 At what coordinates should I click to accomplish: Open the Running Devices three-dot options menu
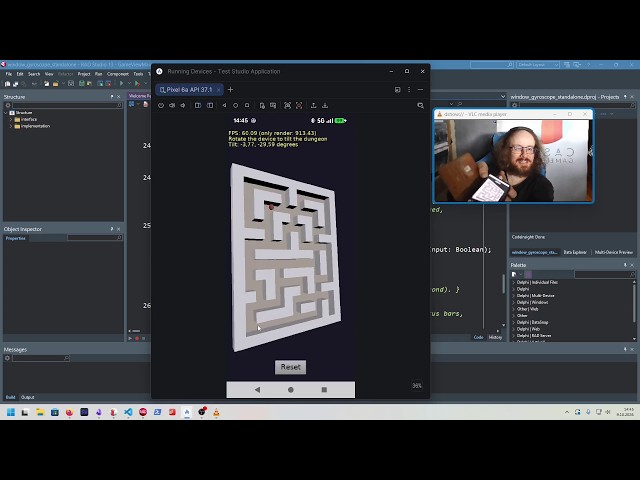[409, 90]
